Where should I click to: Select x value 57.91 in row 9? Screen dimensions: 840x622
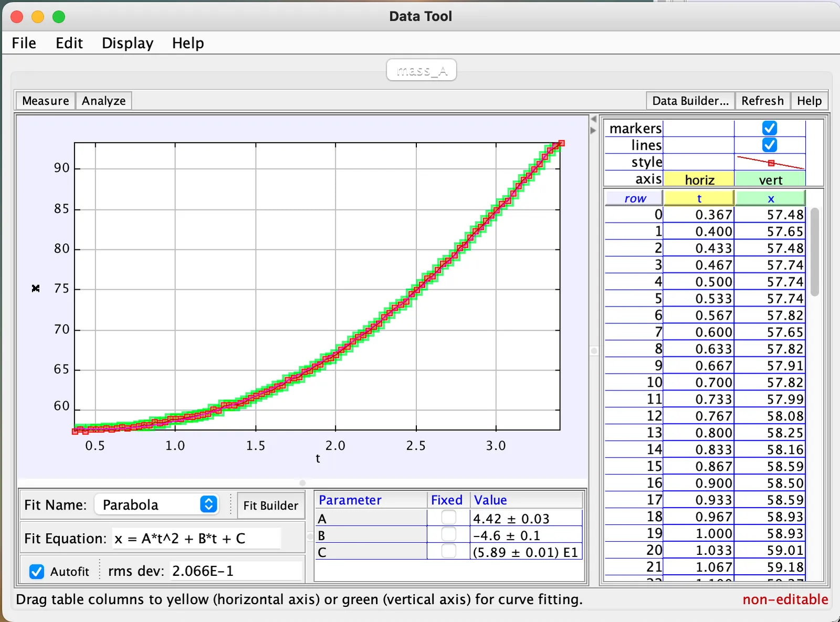coord(770,366)
